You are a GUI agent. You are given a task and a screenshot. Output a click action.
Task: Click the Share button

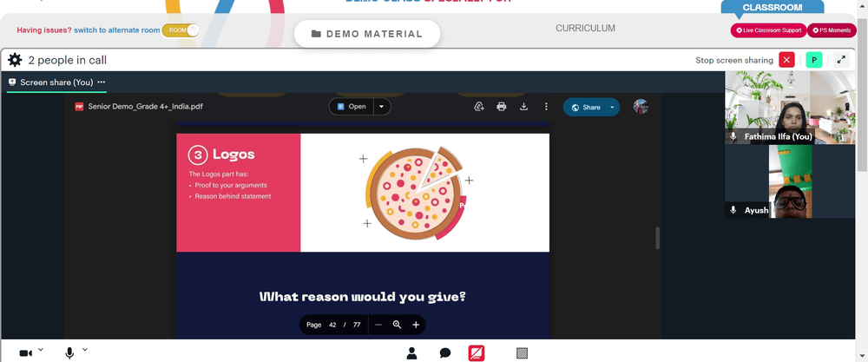click(584, 108)
